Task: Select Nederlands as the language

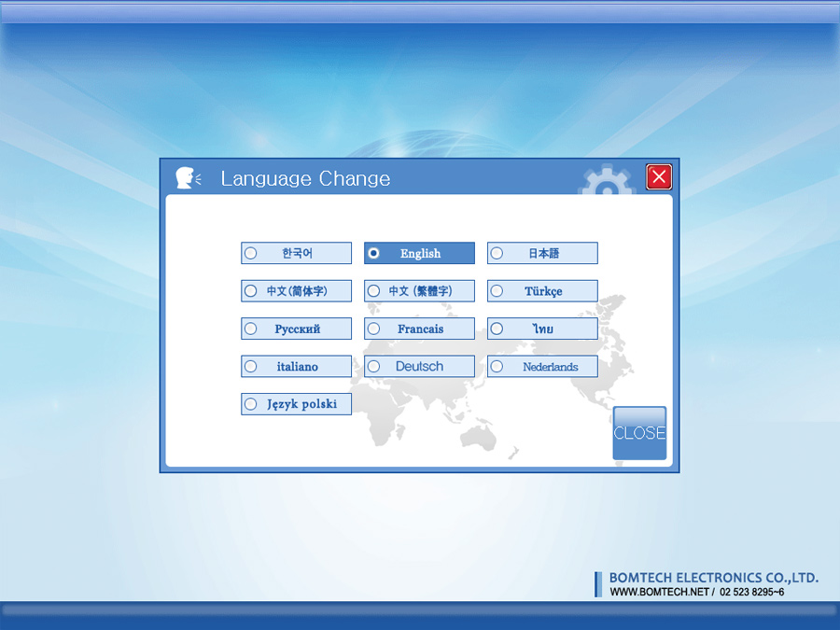Action: point(542,367)
